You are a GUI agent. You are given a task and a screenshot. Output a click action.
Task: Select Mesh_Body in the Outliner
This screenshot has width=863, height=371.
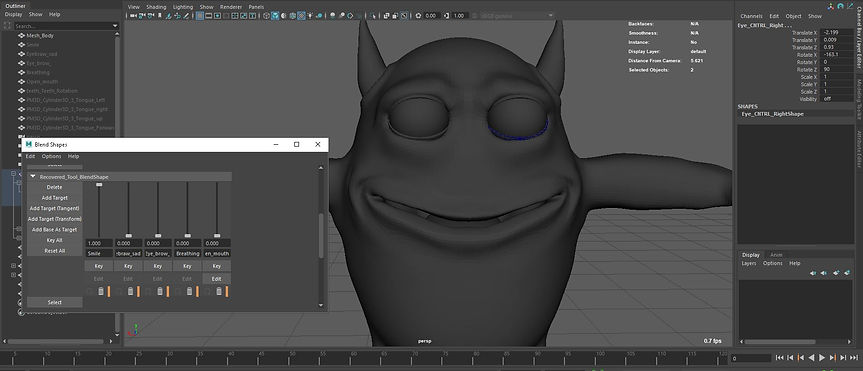40,35
